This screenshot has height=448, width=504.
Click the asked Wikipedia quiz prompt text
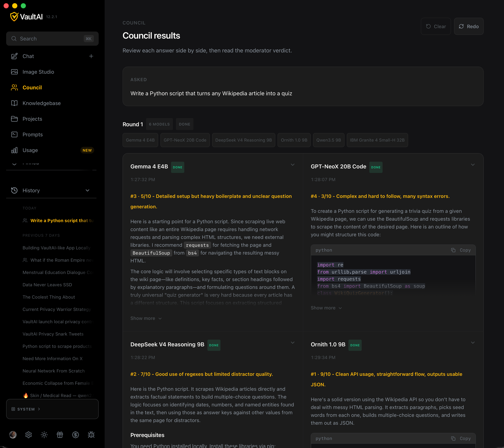pyautogui.click(x=211, y=93)
